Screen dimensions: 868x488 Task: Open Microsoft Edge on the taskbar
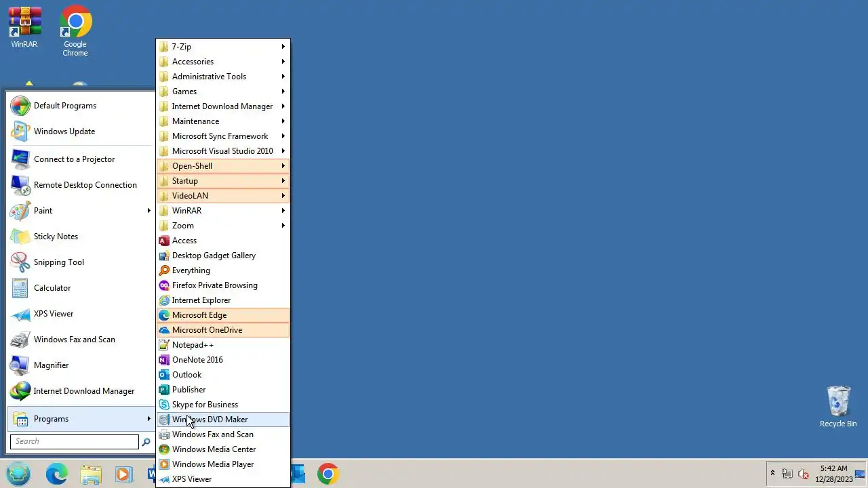[57, 474]
